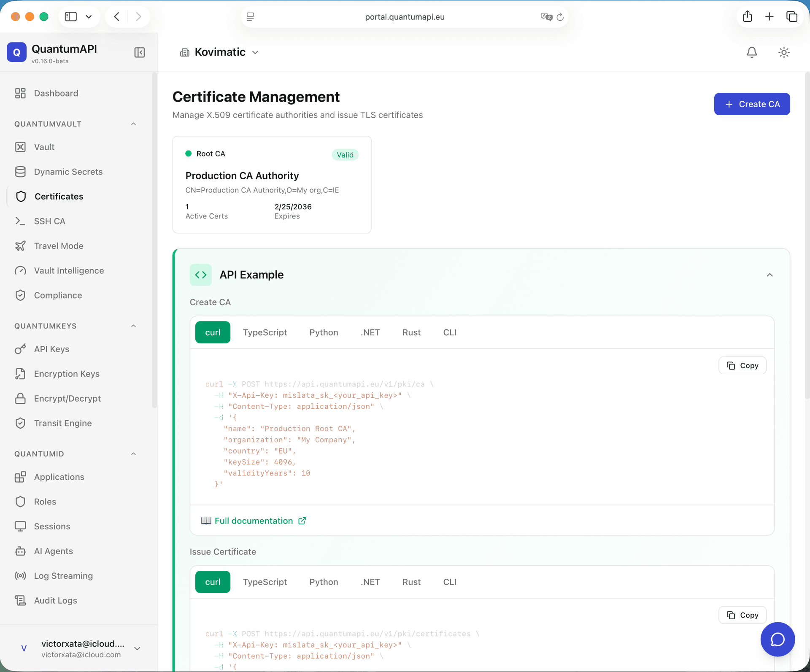Toggle light/dark theme mode

coord(783,52)
